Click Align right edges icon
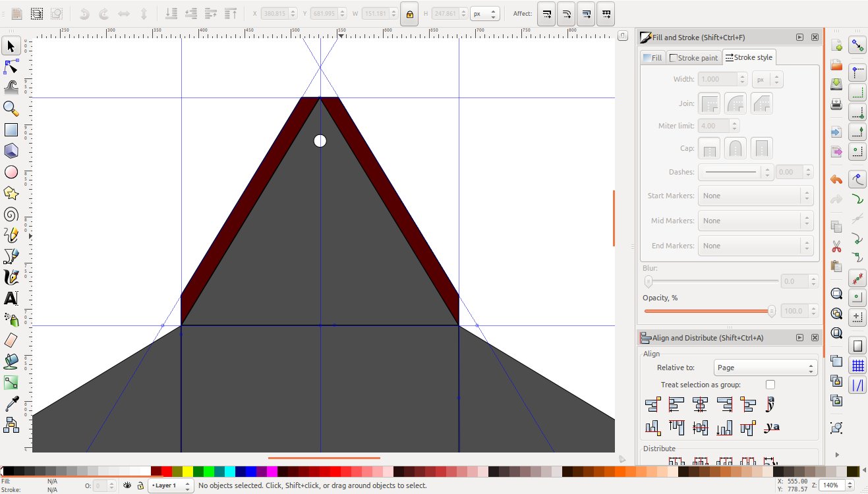Image resolution: width=868 pixels, height=494 pixels. coord(724,404)
